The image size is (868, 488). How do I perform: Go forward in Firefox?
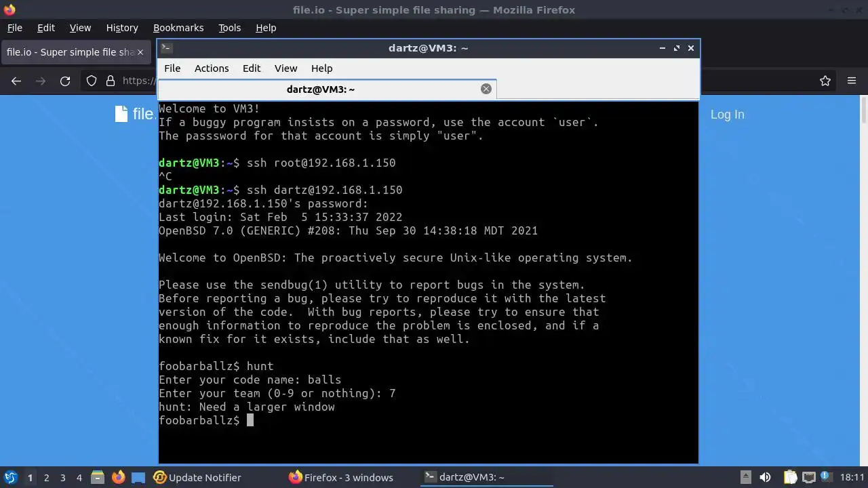tap(41, 81)
